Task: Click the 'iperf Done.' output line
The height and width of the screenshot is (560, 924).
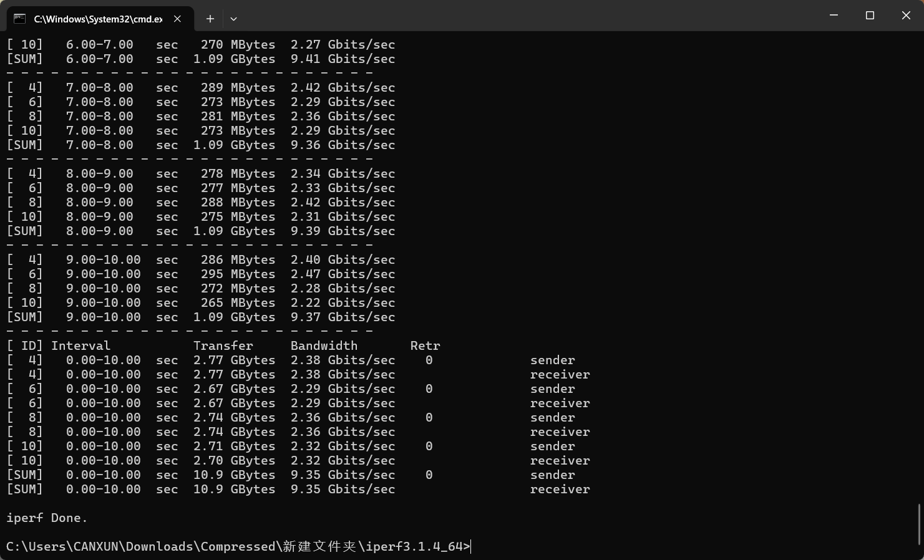Action: [47, 518]
